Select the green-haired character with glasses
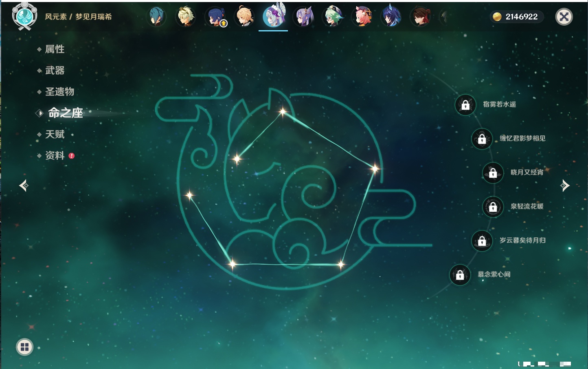 pyautogui.click(x=333, y=17)
